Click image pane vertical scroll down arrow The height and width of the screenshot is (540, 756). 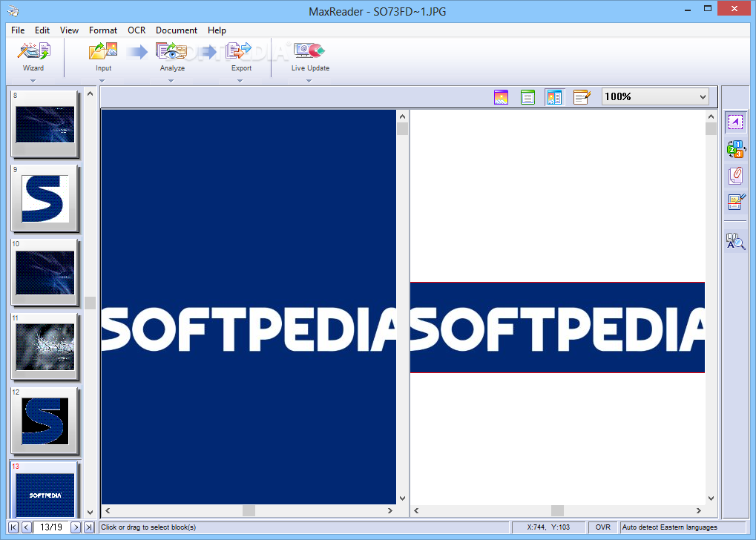[x=403, y=498]
